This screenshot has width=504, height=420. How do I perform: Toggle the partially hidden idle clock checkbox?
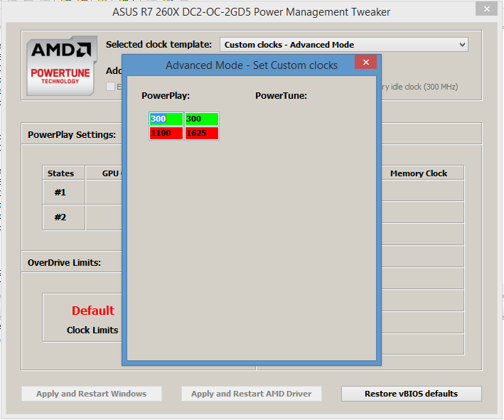[x=110, y=87]
